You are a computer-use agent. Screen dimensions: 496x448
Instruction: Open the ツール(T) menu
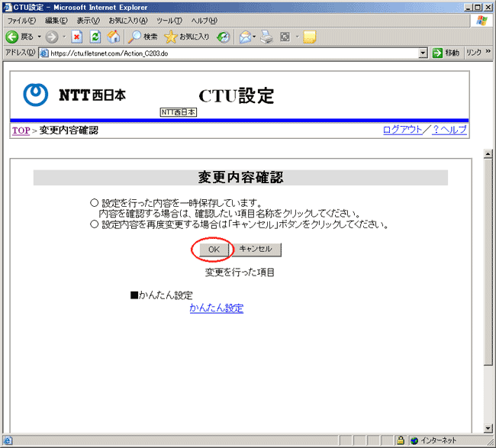(169, 21)
